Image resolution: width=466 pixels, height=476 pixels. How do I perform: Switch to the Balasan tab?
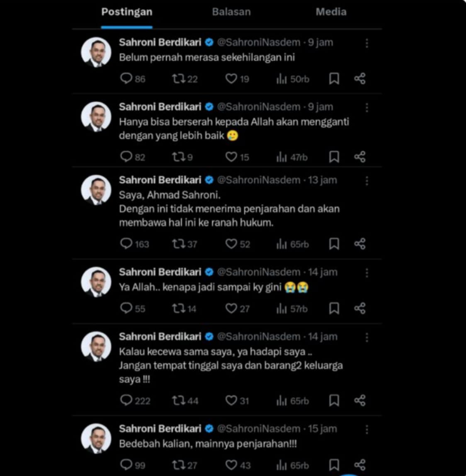(231, 12)
